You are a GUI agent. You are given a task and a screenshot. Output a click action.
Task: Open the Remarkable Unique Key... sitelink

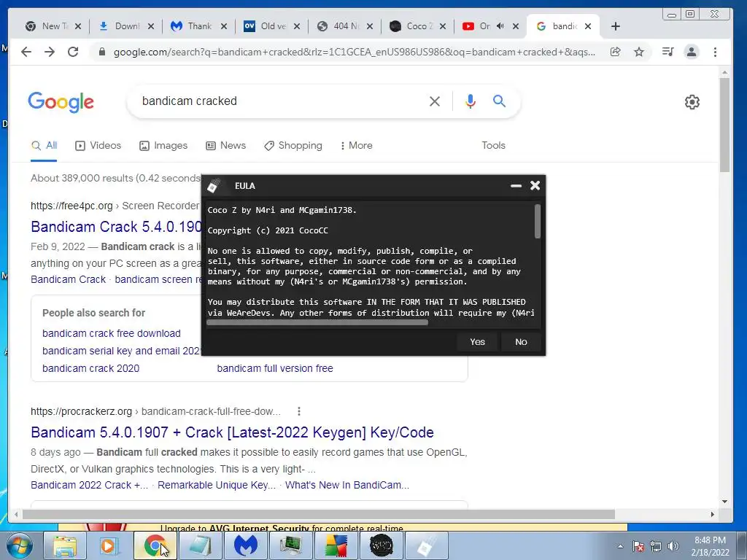click(216, 485)
